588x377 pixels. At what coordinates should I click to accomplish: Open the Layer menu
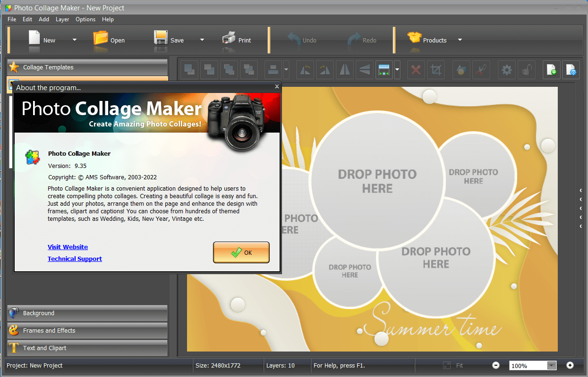(x=62, y=19)
